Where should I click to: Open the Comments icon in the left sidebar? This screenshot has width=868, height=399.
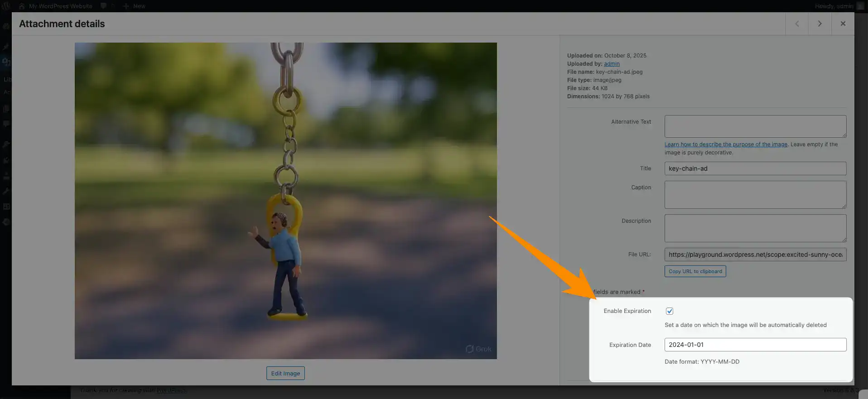(6, 124)
